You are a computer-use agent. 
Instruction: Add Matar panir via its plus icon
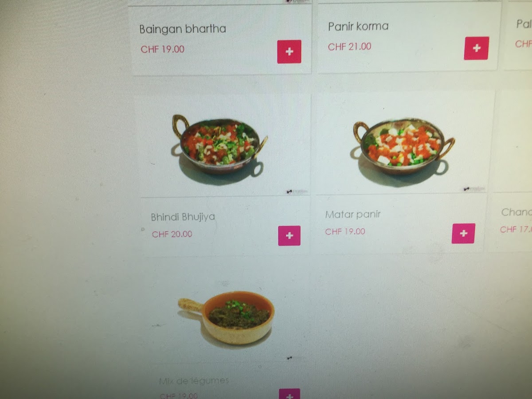click(x=463, y=233)
